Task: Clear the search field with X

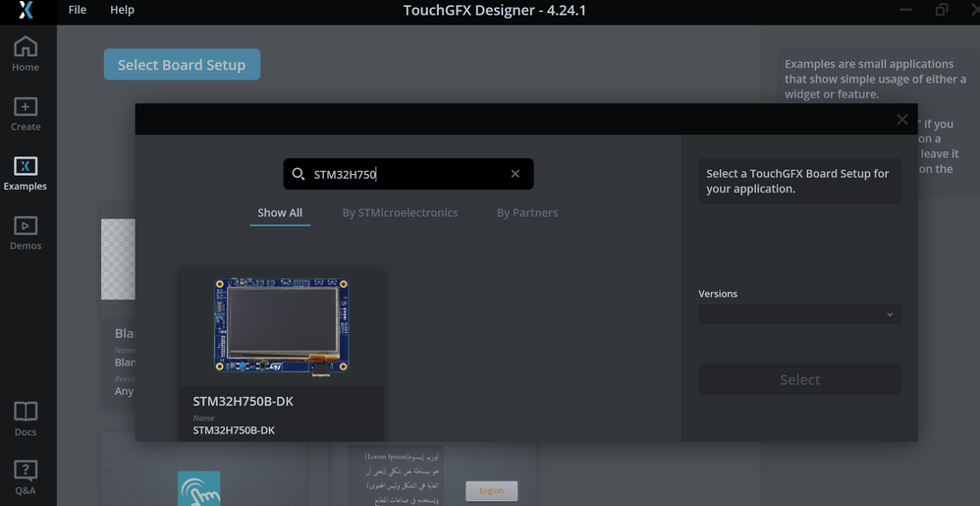Action: point(515,174)
